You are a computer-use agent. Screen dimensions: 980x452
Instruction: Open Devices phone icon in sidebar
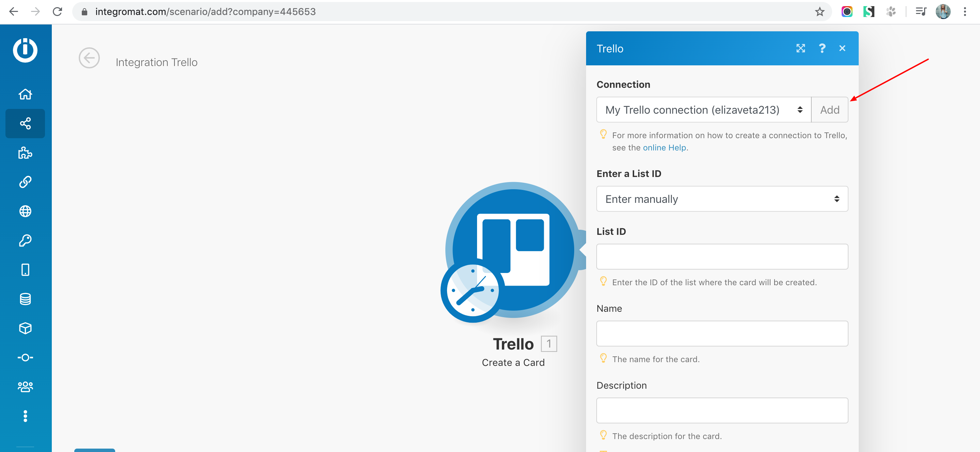tap(25, 270)
